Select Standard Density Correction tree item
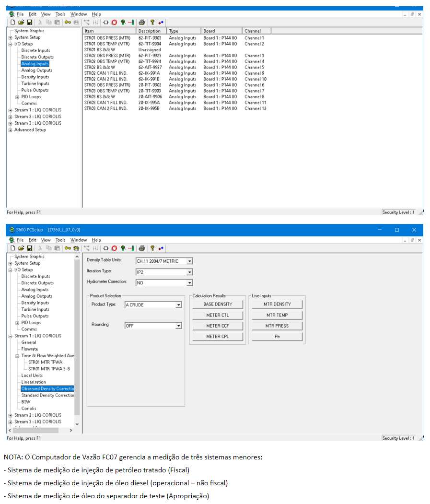This screenshot has width=430, height=504. 47,396
